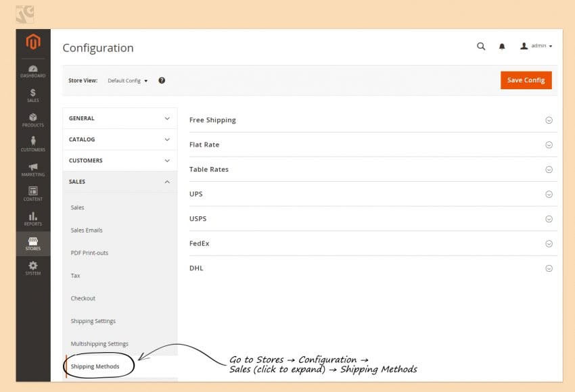Click the UPS heading text

point(195,194)
